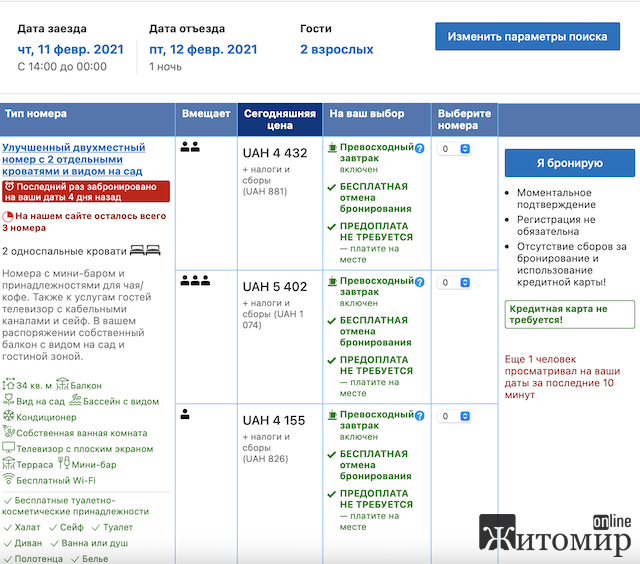640x564 pixels.
Task: Change check-out date пт, 12 февр. 2021
Action: point(203,49)
